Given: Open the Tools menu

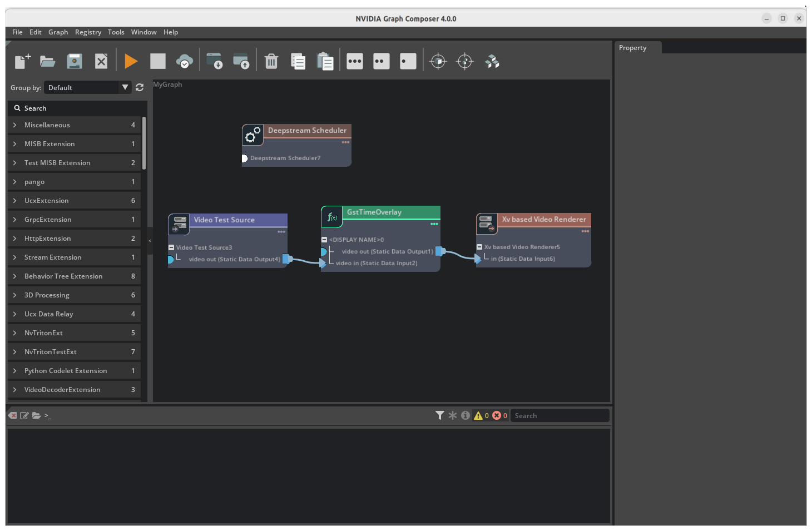Looking at the screenshot, I should (116, 32).
